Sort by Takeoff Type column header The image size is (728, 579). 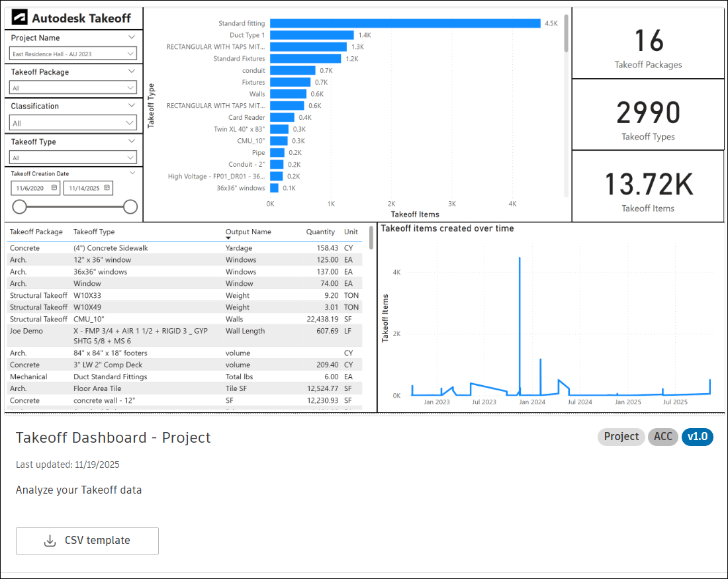(x=94, y=232)
